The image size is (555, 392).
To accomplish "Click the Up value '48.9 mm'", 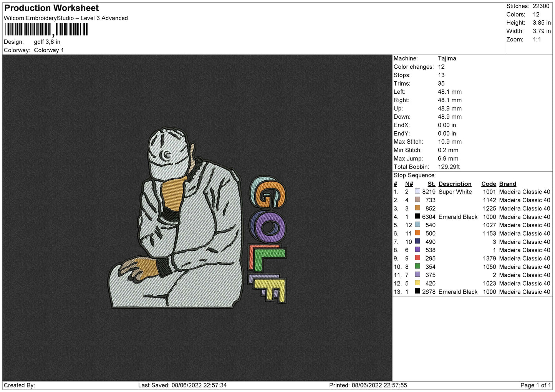I will coord(450,108).
